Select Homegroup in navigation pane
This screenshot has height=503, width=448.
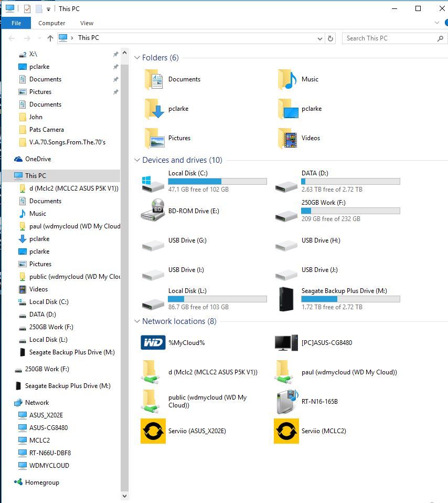click(37, 483)
